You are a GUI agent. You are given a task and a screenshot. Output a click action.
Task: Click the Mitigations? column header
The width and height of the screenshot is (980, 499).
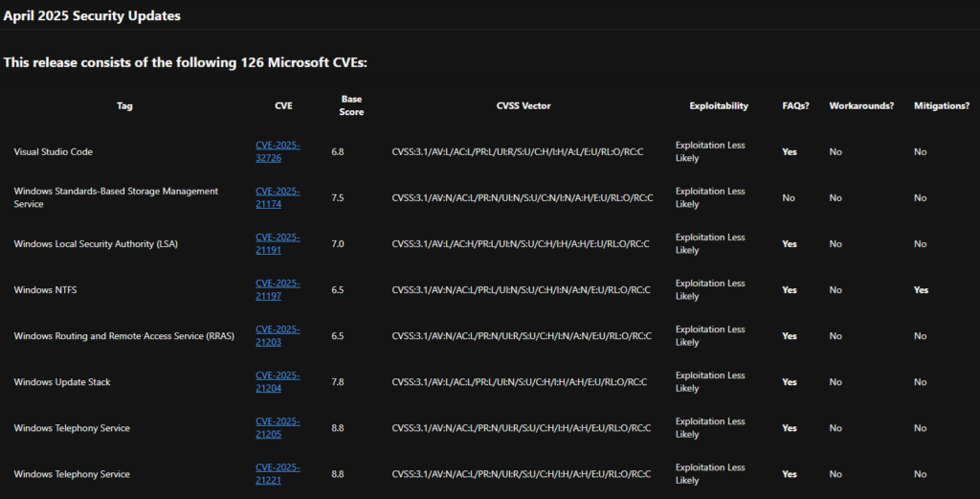(942, 105)
